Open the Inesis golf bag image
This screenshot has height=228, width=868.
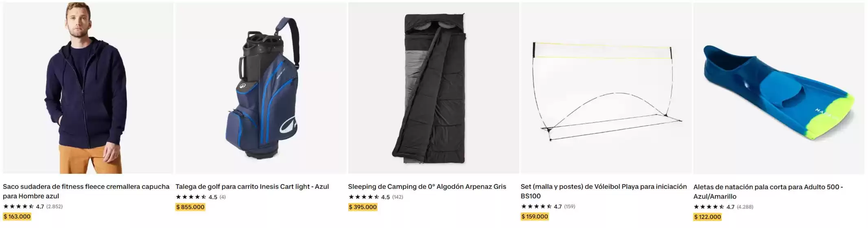[261, 88]
